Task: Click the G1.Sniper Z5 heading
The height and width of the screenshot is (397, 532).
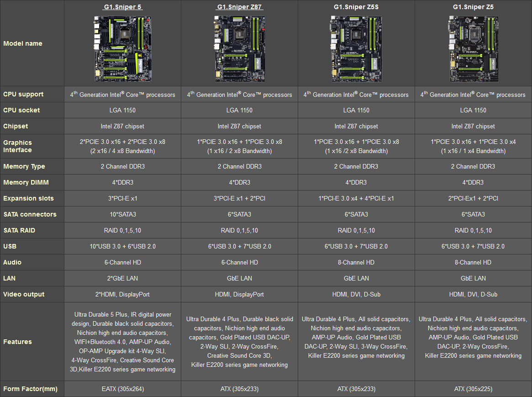Action: (473, 7)
